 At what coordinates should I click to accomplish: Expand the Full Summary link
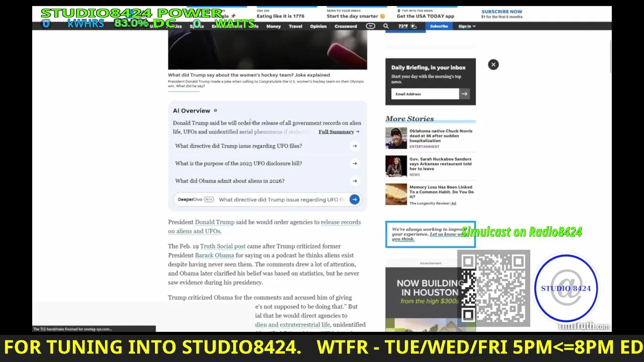(339, 132)
